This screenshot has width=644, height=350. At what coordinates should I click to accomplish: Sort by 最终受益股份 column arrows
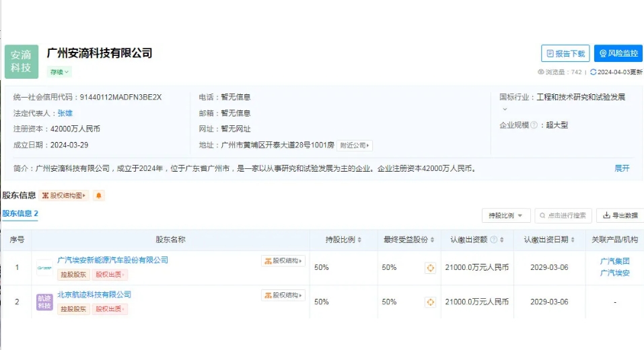pyautogui.click(x=432, y=240)
